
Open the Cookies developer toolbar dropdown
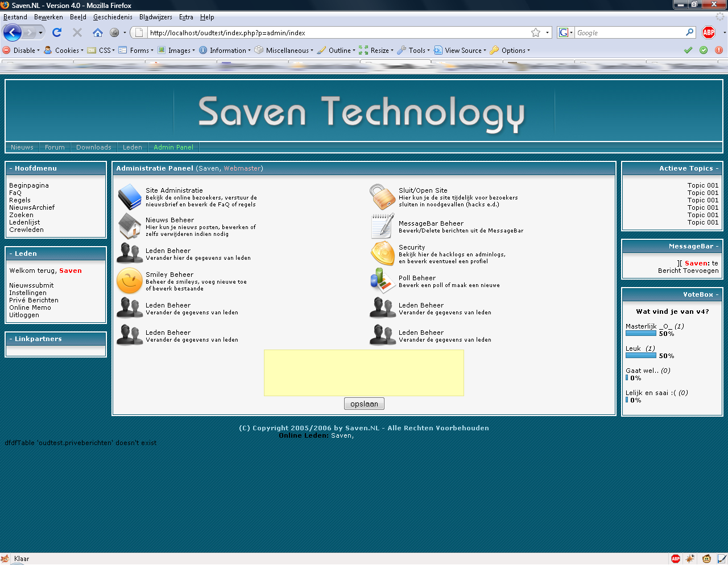[64, 50]
